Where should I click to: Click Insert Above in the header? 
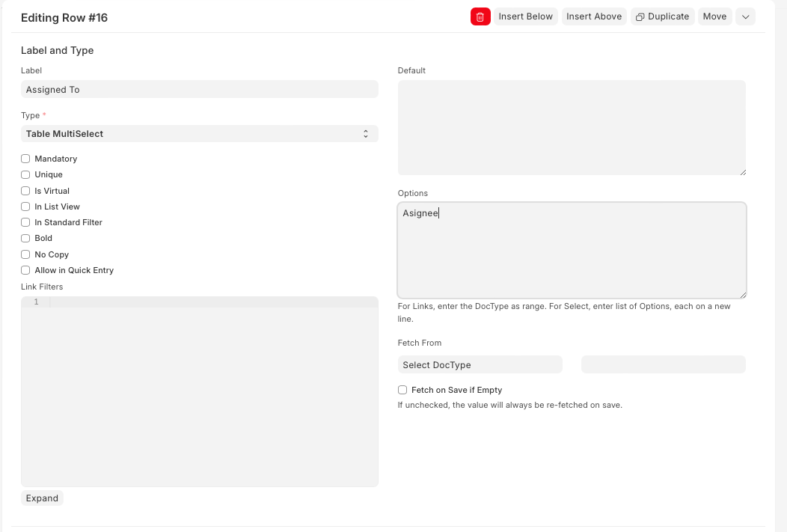(594, 16)
